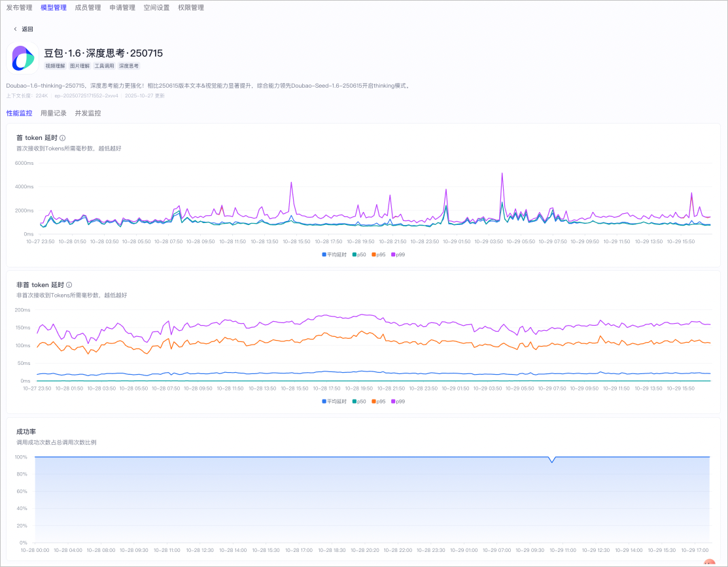Viewport: 728px width, 567px height.
Task: Click the 深度思考 tag under model title
Action: (129, 66)
